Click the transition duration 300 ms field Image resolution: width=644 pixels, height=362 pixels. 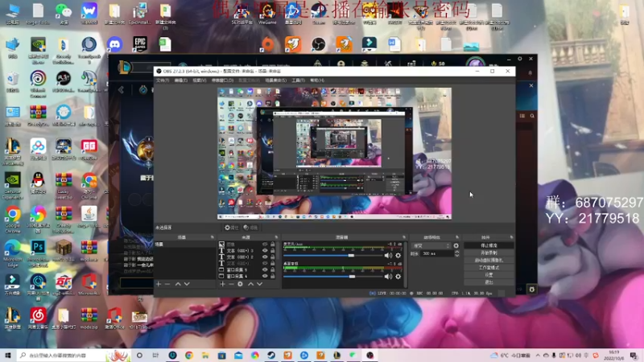point(438,253)
